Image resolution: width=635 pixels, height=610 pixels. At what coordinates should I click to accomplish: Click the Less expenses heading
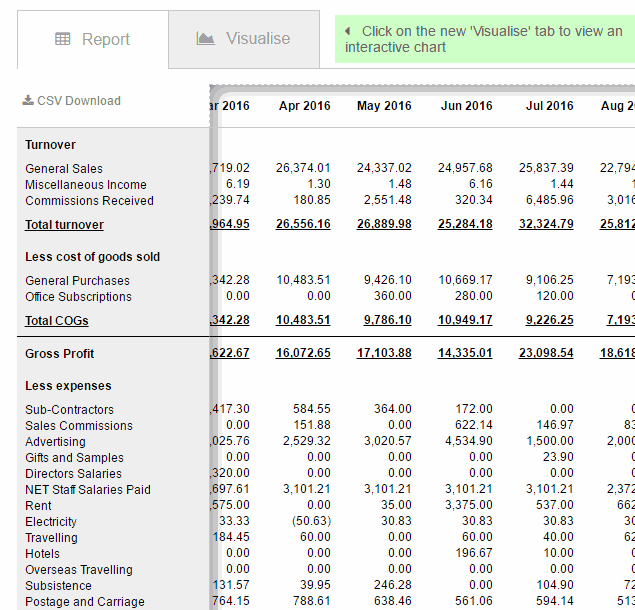tap(68, 386)
